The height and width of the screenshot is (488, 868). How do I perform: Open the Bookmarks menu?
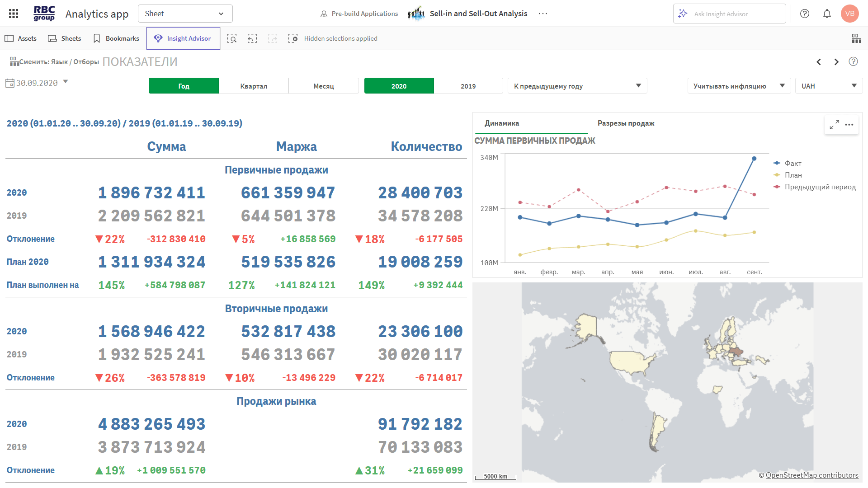point(116,38)
